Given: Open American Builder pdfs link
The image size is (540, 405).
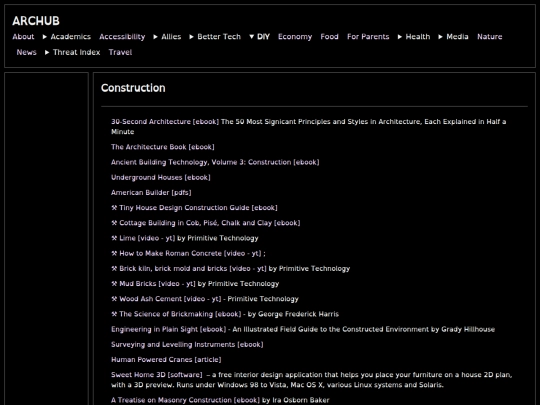Looking at the screenshot, I should coord(151,193).
